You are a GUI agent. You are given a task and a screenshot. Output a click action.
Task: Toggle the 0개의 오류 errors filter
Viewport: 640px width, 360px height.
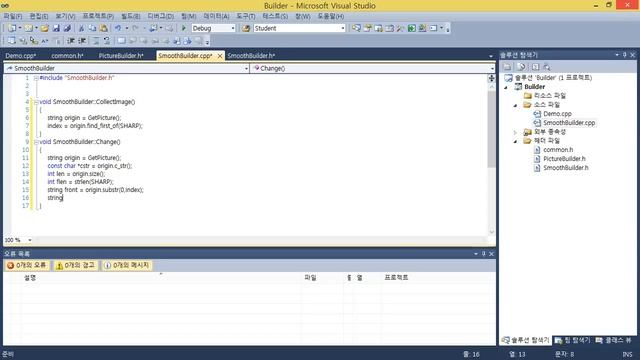[27, 265]
